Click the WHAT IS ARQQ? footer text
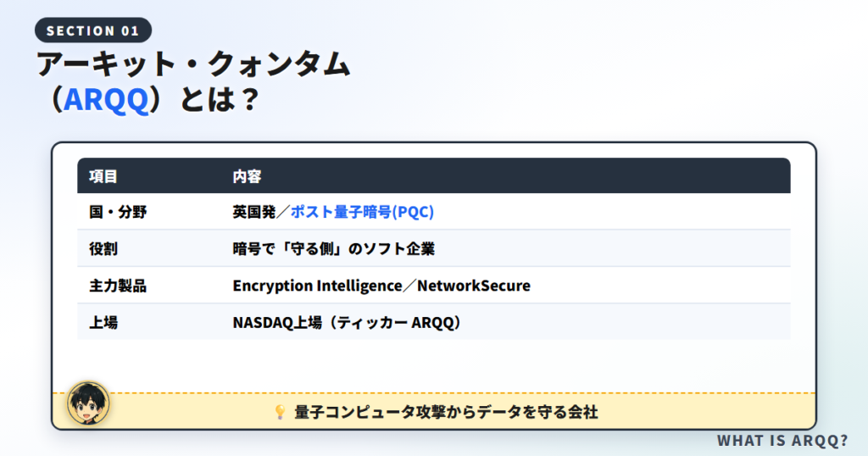The image size is (868, 456). (782, 441)
